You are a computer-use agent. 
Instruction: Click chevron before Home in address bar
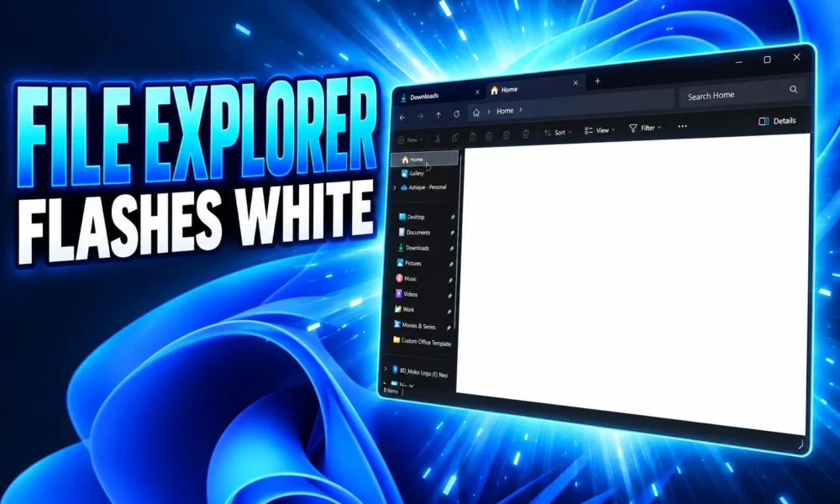(489, 112)
